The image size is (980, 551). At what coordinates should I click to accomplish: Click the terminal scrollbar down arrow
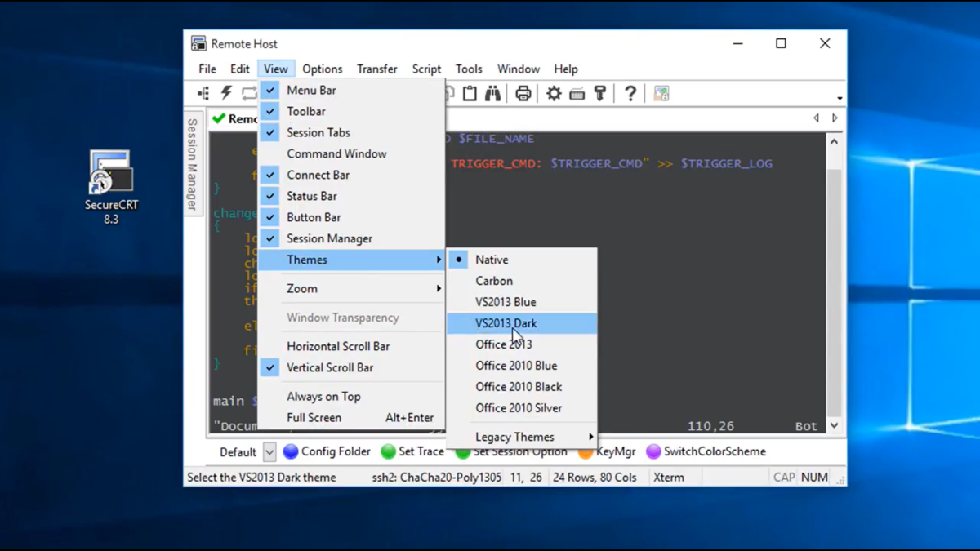click(834, 425)
